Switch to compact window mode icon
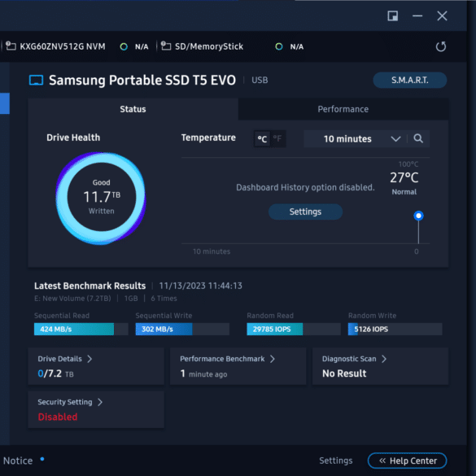Viewport: 476px width, 476px height. click(x=393, y=15)
